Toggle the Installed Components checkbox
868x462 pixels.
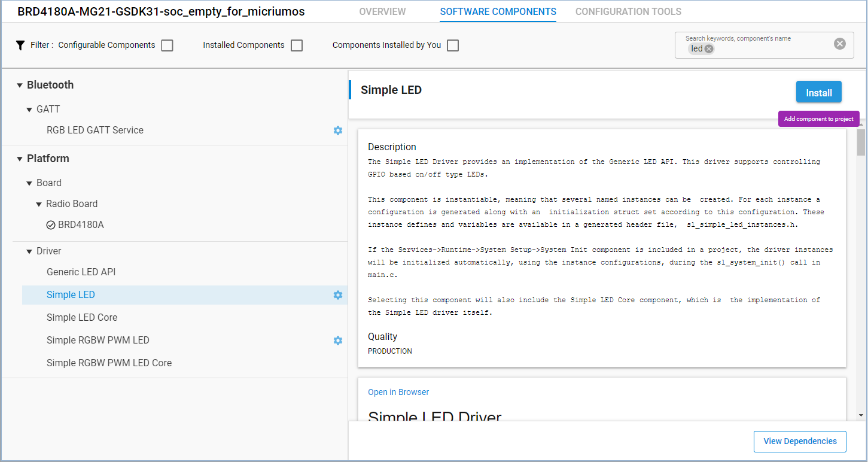(297, 45)
